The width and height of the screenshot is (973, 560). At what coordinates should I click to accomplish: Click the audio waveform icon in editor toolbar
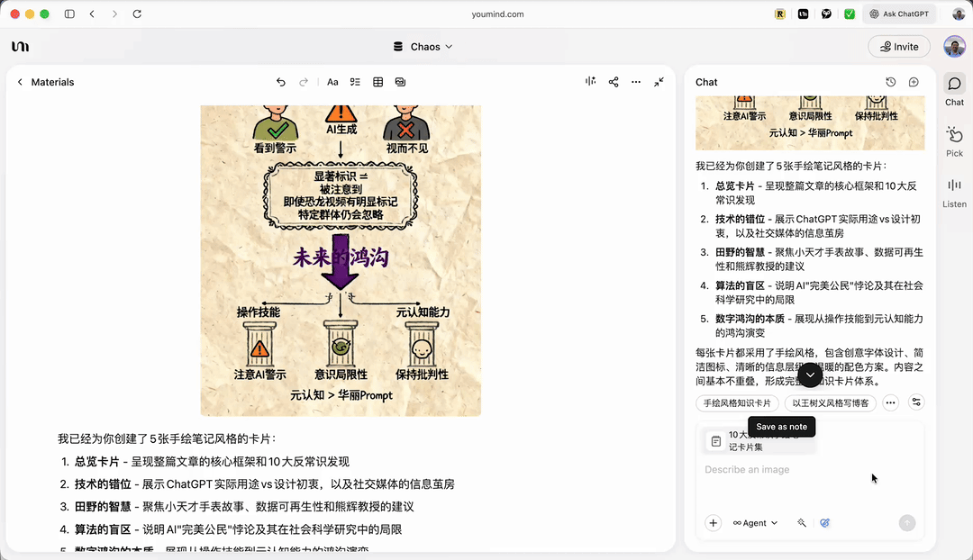click(x=590, y=82)
